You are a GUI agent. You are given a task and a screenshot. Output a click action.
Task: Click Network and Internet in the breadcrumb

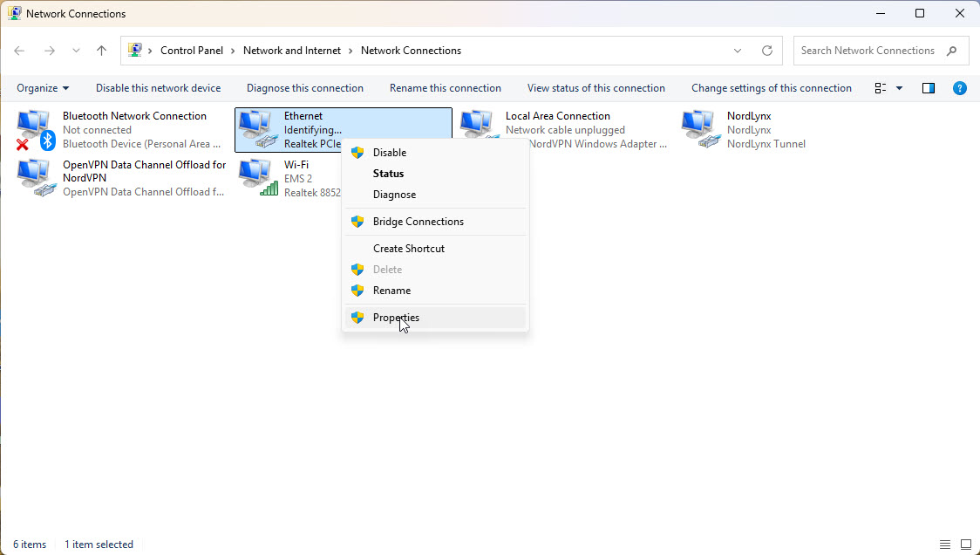(292, 51)
